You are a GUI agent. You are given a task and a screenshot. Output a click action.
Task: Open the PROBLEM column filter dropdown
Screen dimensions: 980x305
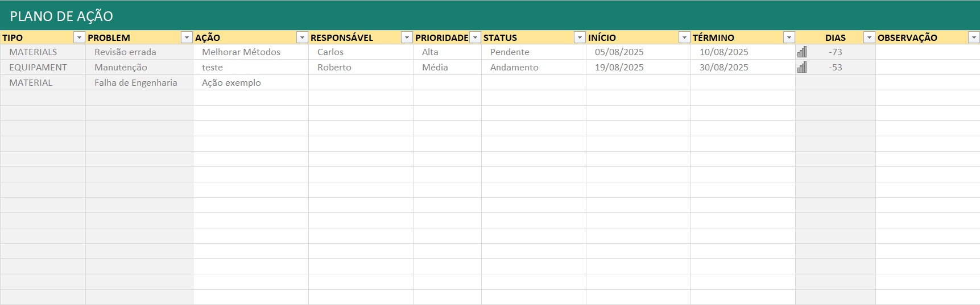(187, 37)
